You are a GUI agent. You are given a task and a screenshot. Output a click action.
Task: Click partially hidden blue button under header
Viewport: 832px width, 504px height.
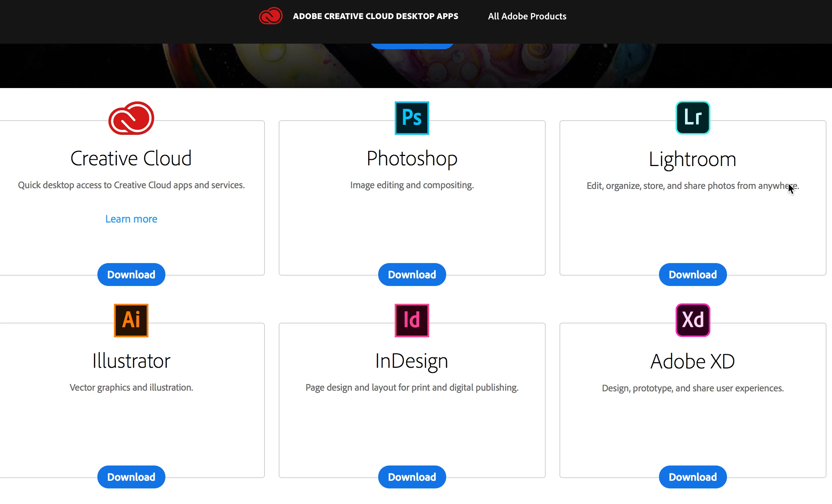pyautogui.click(x=412, y=46)
